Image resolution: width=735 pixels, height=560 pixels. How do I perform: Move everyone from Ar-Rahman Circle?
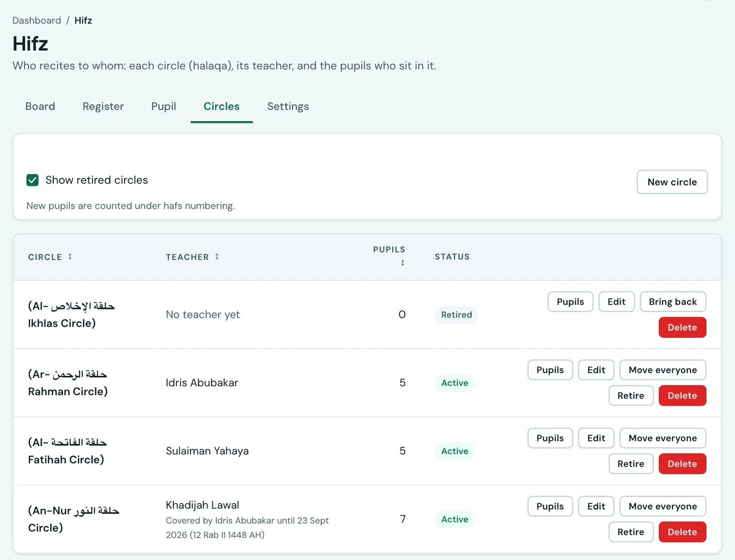[663, 370]
